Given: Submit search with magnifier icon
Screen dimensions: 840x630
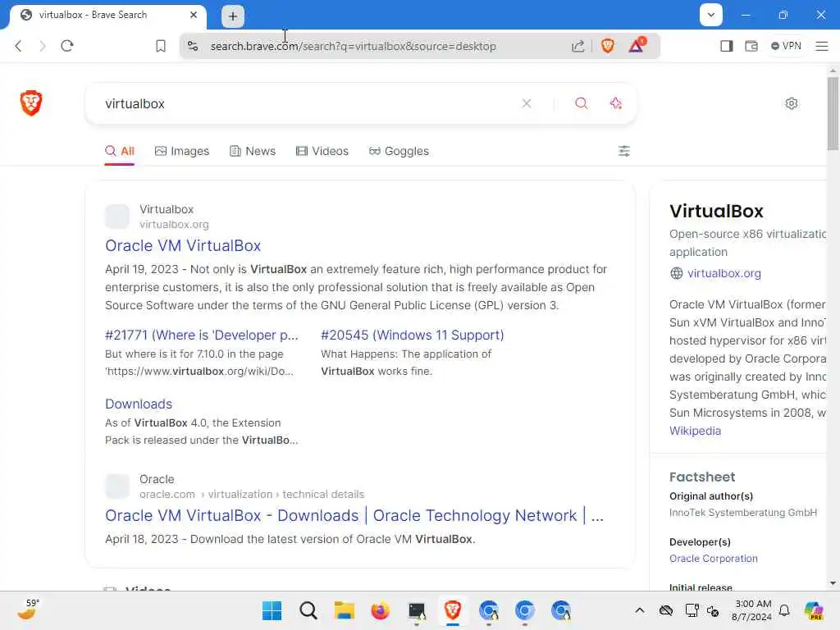Looking at the screenshot, I should (x=582, y=103).
